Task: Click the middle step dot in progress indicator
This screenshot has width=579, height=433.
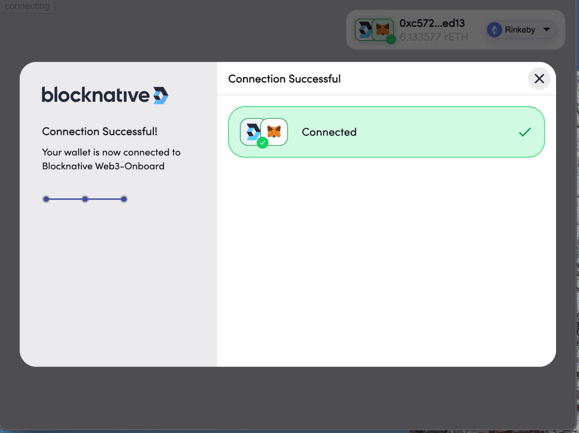Action: tap(85, 199)
